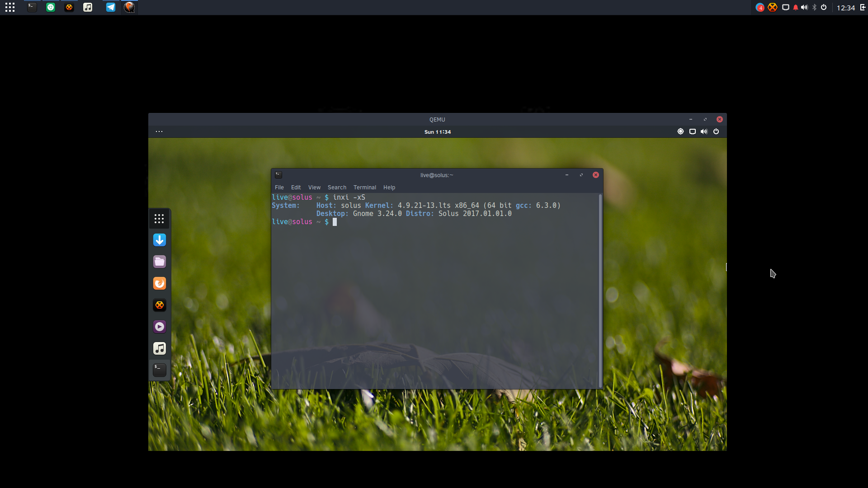Open the Files folder icon in the dock
Image resolution: width=868 pixels, height=488 pixels.
pyautogui.click(x=160, y=262)
